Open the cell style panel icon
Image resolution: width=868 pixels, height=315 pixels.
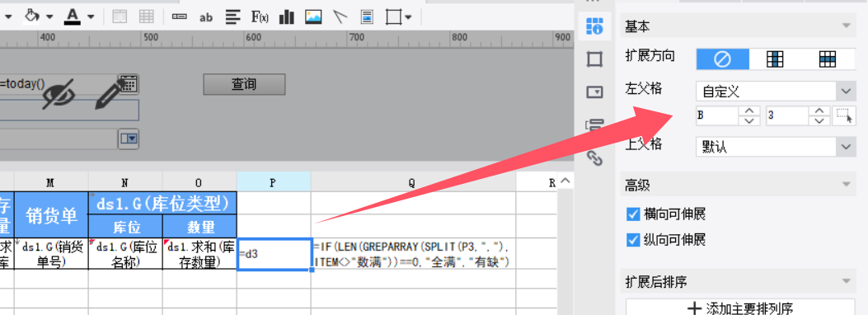click(594, 59)
